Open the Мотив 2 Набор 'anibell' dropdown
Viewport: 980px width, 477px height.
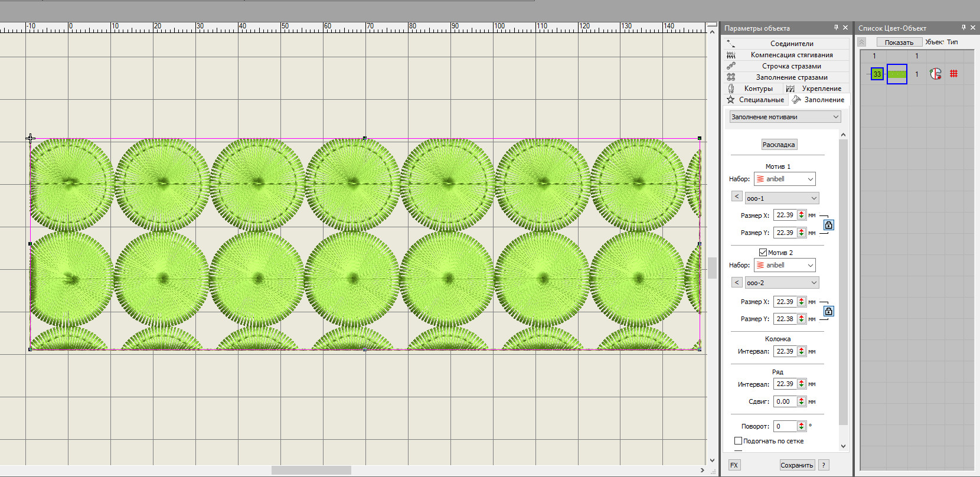tap(785, 265)
